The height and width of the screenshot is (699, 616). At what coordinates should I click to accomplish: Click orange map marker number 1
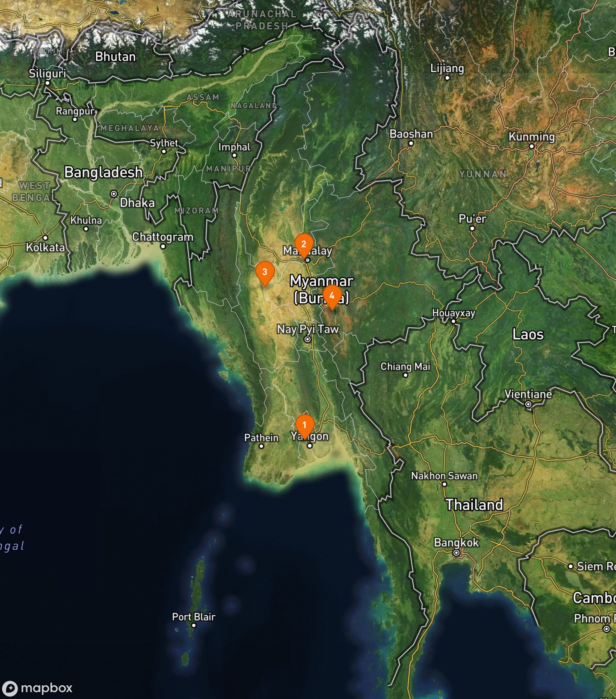click(x=305, y=425)
